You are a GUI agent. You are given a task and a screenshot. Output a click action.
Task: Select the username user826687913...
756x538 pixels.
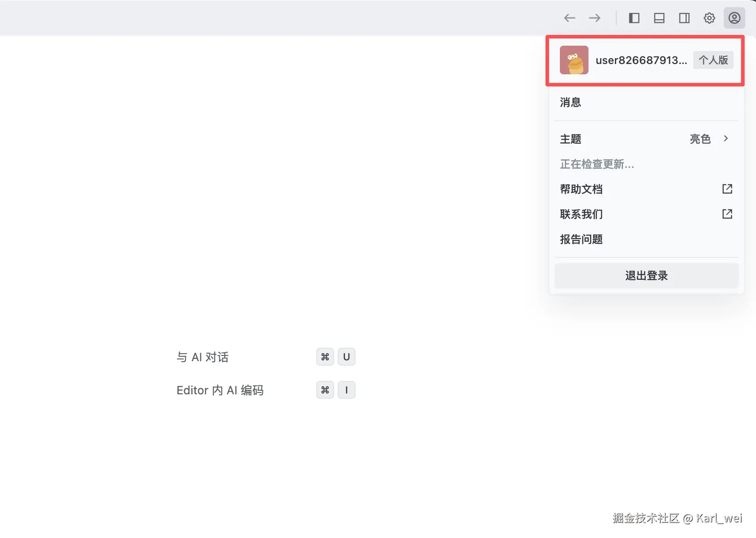tap(641, 60)
